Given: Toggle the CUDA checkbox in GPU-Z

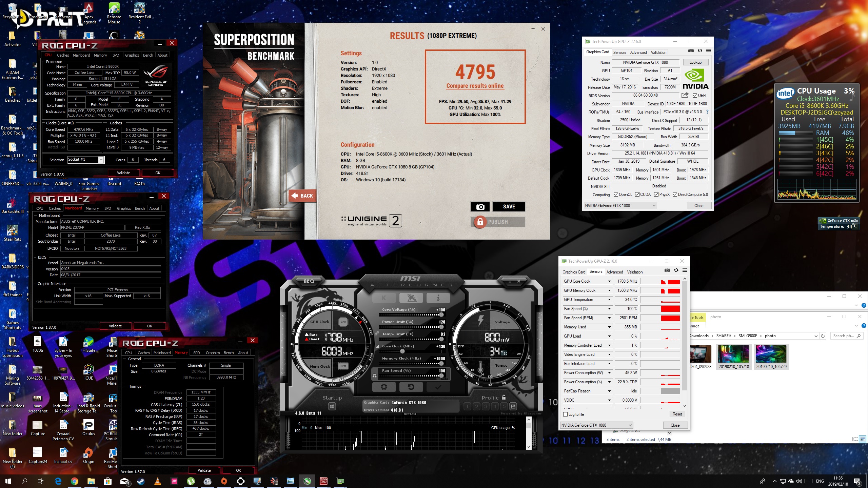Looking at the screenshot, I should [637, 195].
